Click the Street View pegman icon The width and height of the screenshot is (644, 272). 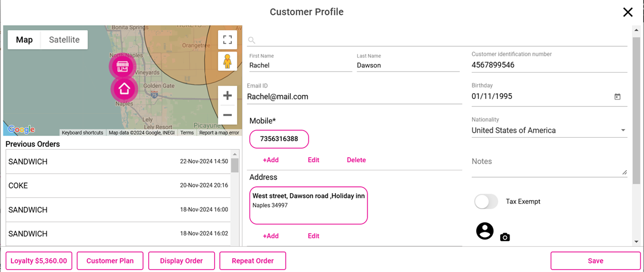[x=227, y=61]
